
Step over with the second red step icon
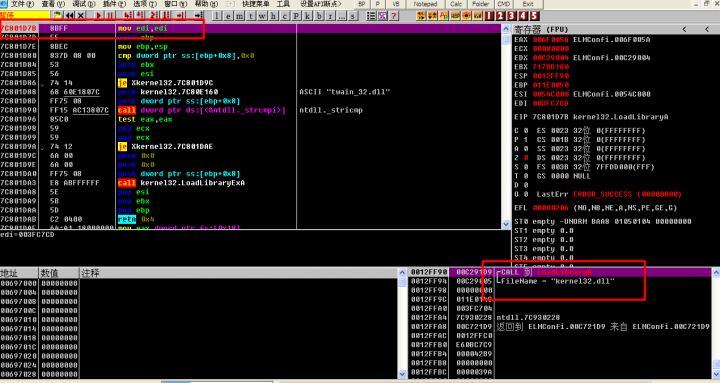[x=139, y=16]
